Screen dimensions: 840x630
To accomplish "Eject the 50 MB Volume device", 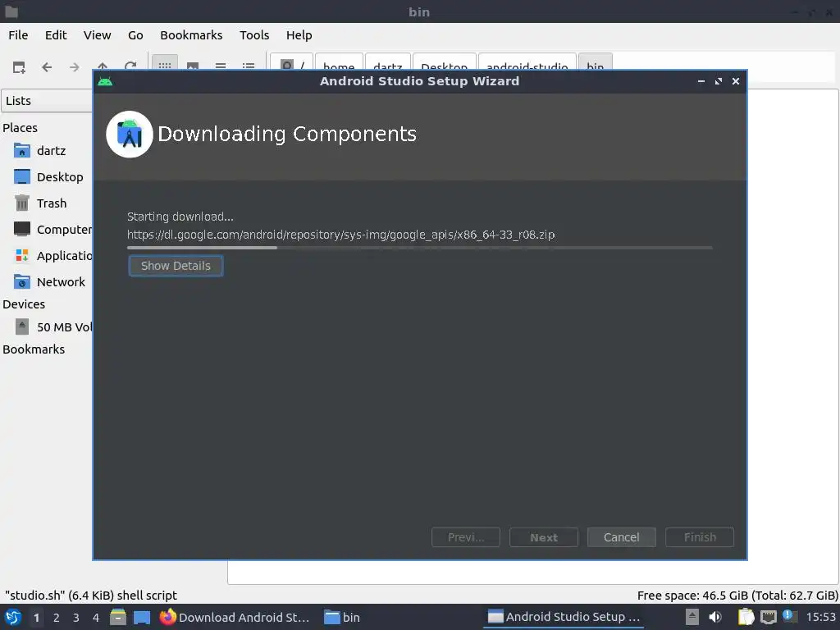I will click(22, 326).
